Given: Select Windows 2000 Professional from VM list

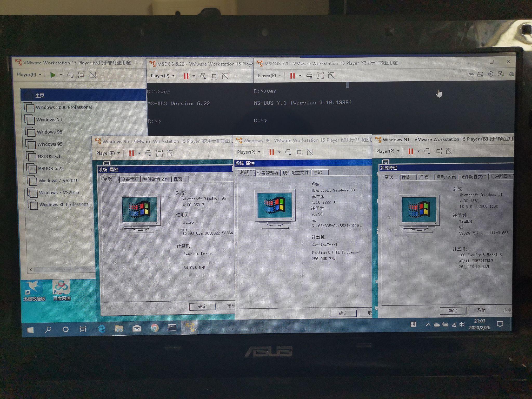Looking at the screenshot, I should pyautogui.click(x=64, y=108).
